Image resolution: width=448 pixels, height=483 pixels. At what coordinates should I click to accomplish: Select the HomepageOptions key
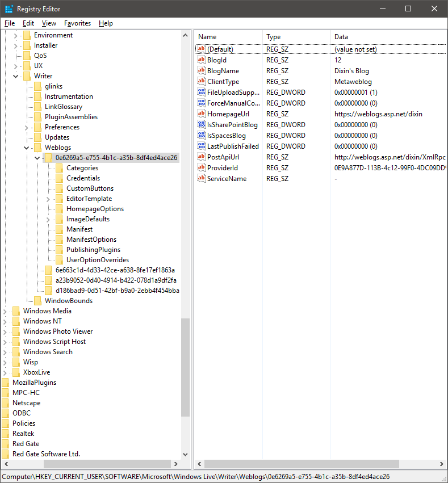[x=95, y=209]
